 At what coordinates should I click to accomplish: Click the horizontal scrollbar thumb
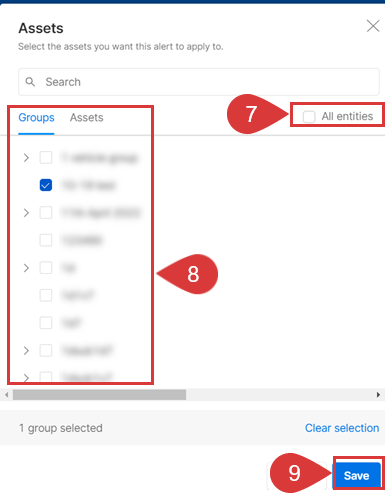pos(99,395)
